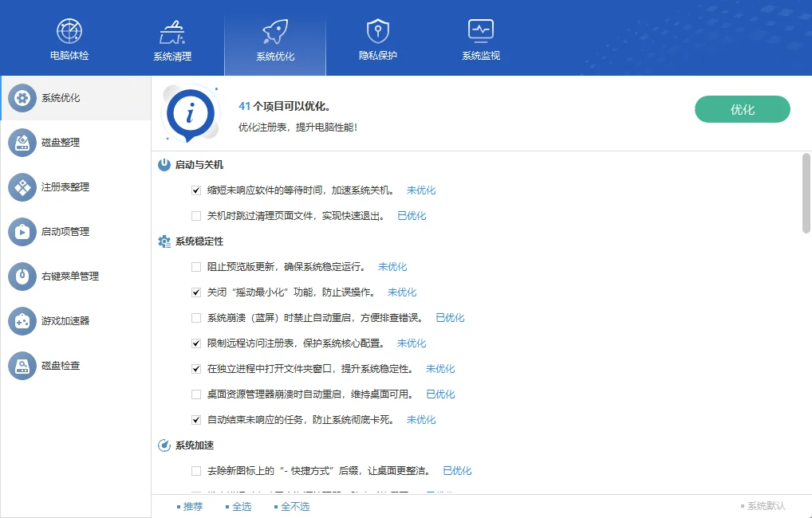
Task: Uncheck 限制远程访问注册表 checkbox
Action: tap(195, 343)
